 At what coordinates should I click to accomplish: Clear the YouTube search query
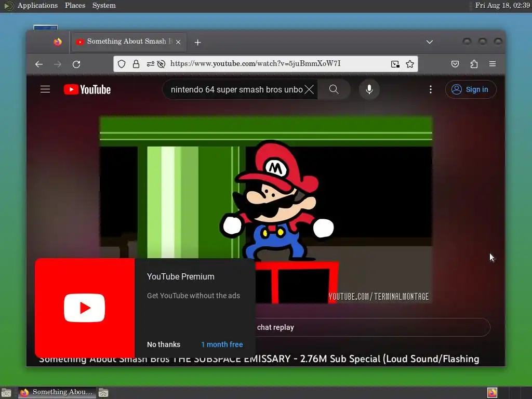tap(309, 89)
